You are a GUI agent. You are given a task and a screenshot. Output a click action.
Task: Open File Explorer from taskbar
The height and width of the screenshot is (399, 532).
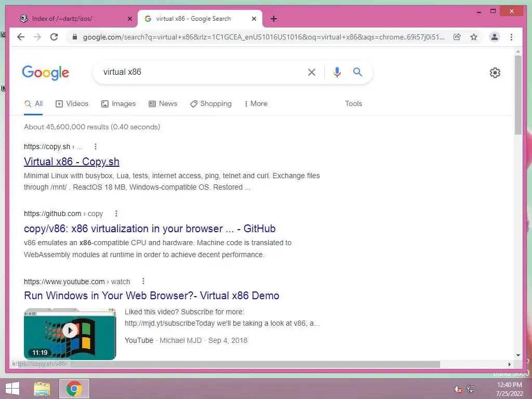(x=42, y=389)
